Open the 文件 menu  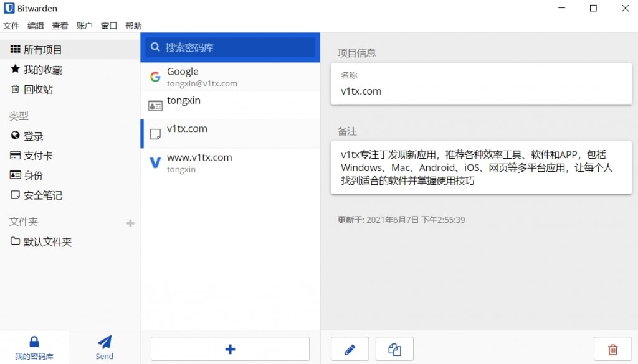[11, 26]
